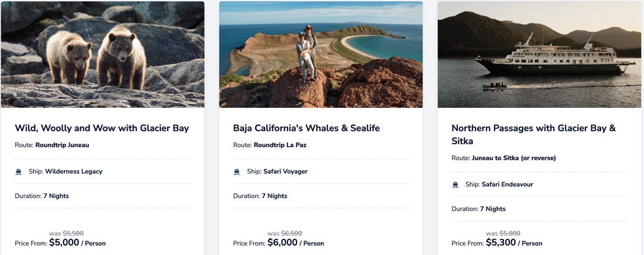Open the bear cubs cruise photo

(x=102, y=55)
